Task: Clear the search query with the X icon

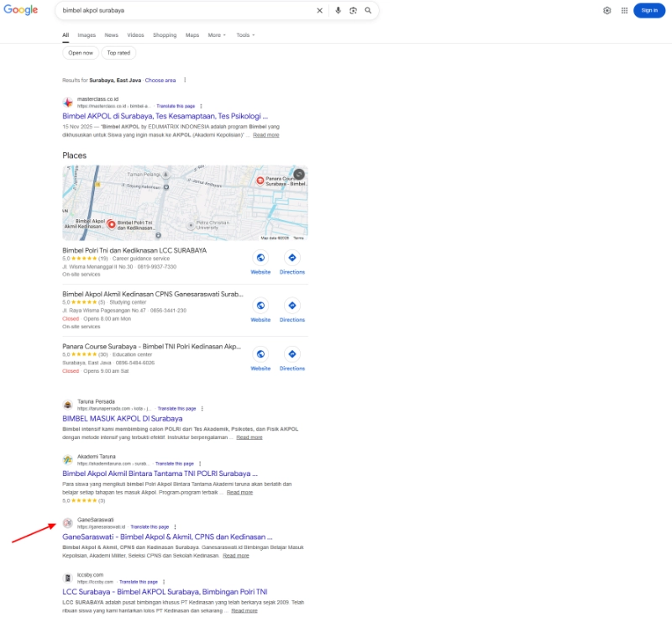Action: coord(320,11)
